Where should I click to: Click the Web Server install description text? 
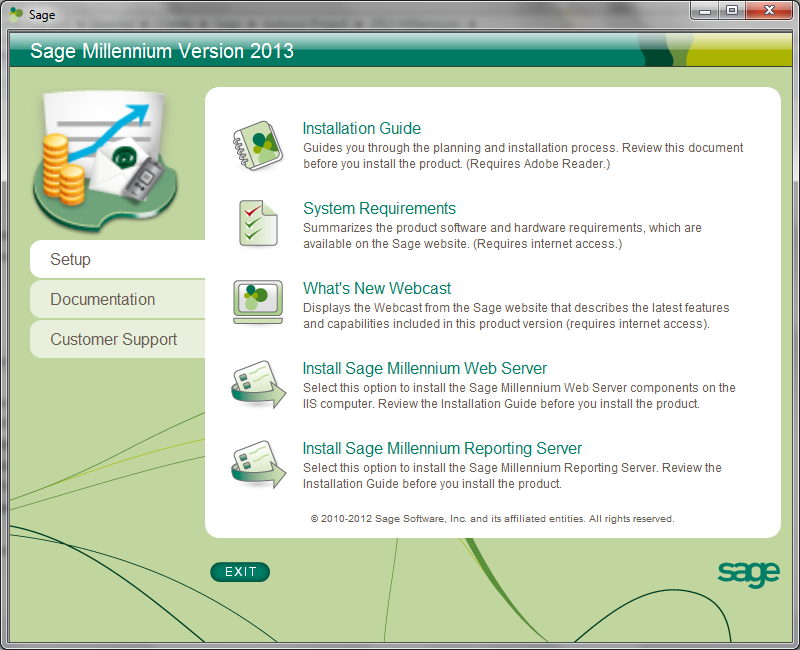519,396
